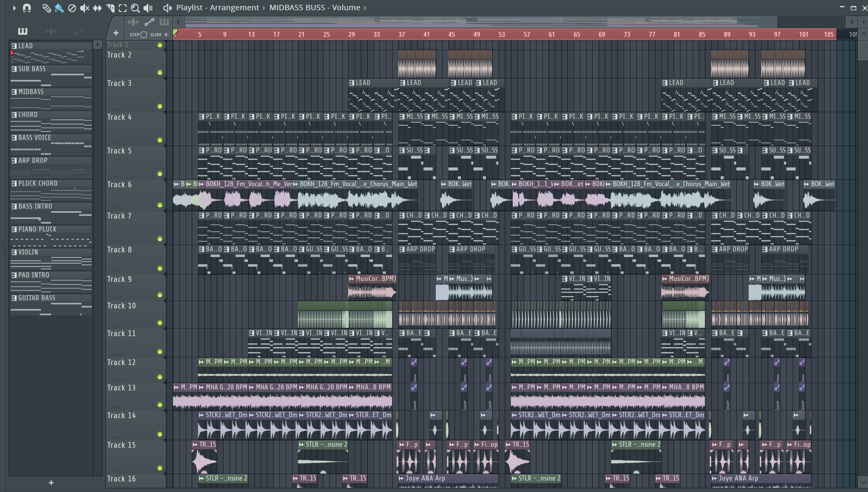
Task: Select the Slip tool
Action: (x=97, y=8)
